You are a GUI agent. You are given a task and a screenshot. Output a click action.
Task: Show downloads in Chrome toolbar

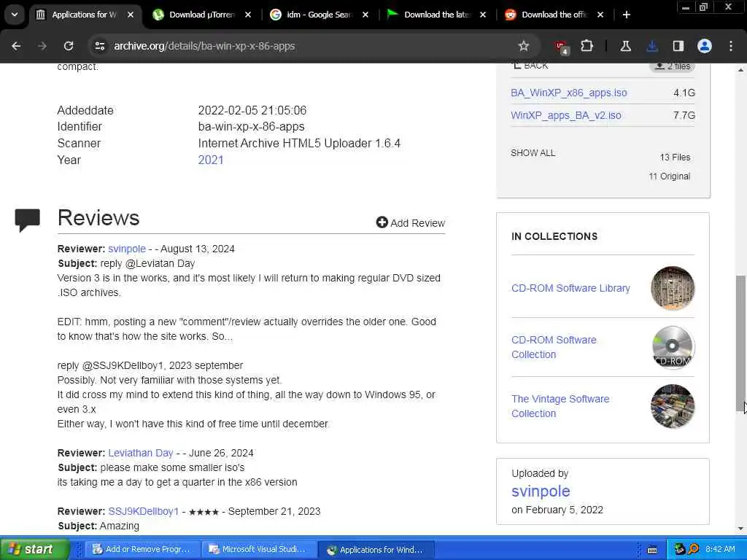pyautogui.click(x=652, y=46)
